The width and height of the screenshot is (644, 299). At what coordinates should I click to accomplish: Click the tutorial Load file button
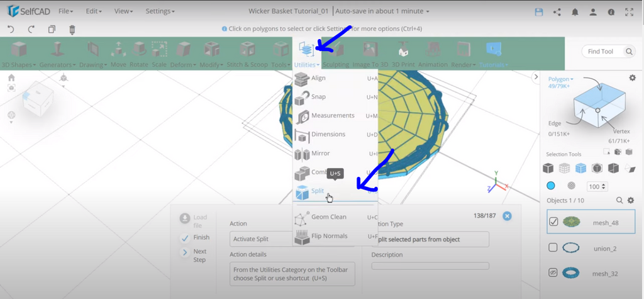(194, 220)
